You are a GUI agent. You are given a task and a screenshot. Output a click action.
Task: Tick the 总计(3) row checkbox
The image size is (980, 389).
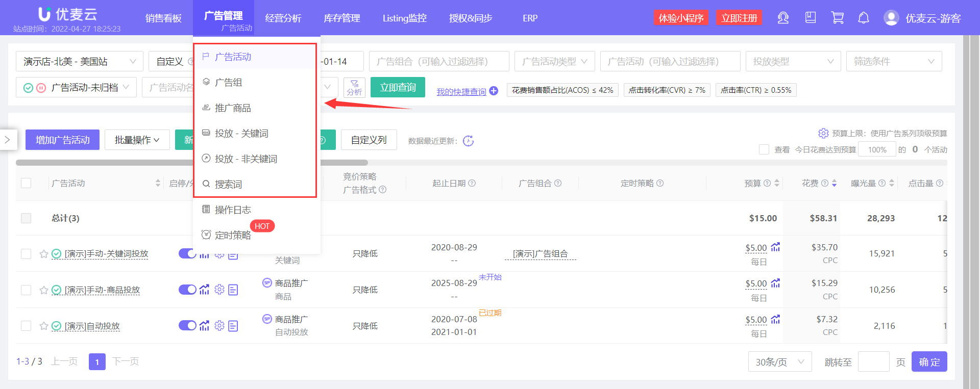pos(26,218)
